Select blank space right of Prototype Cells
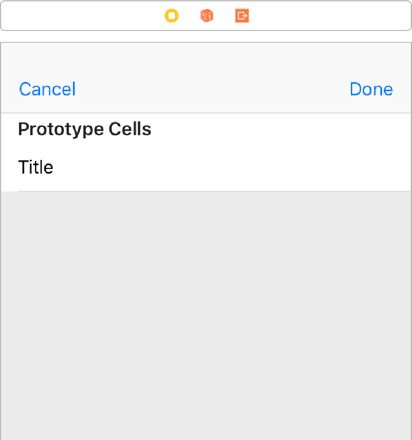Image resolution: width=412 pixels, height=440 pixels. [281, 129]
